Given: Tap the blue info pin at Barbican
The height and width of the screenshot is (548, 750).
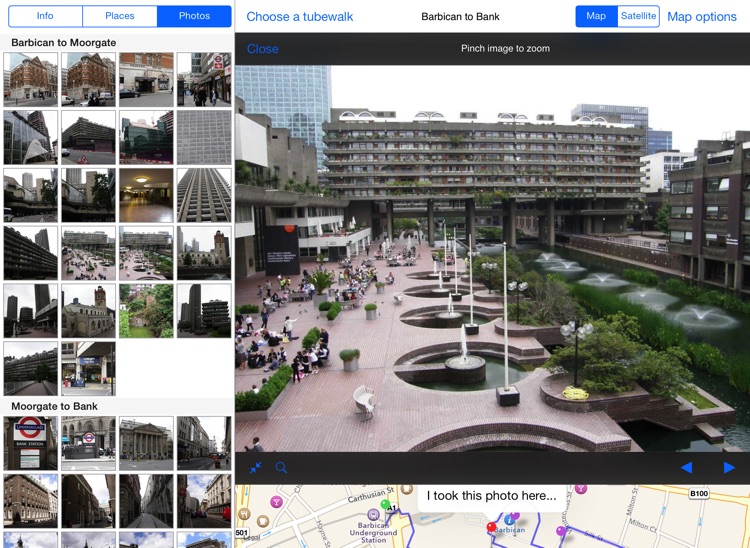Looking at the screenshot, I should (x=509, y=519).
